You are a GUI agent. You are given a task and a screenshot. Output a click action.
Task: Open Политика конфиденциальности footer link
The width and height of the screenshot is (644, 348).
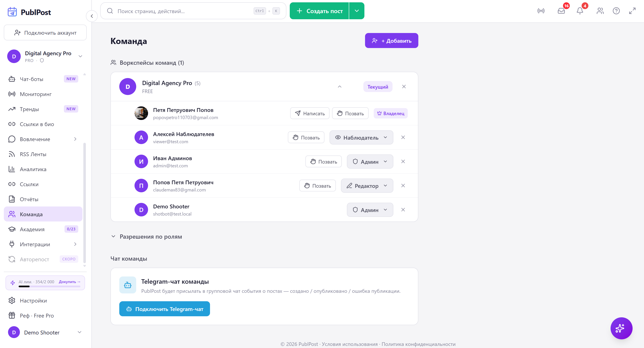point(419,344)
